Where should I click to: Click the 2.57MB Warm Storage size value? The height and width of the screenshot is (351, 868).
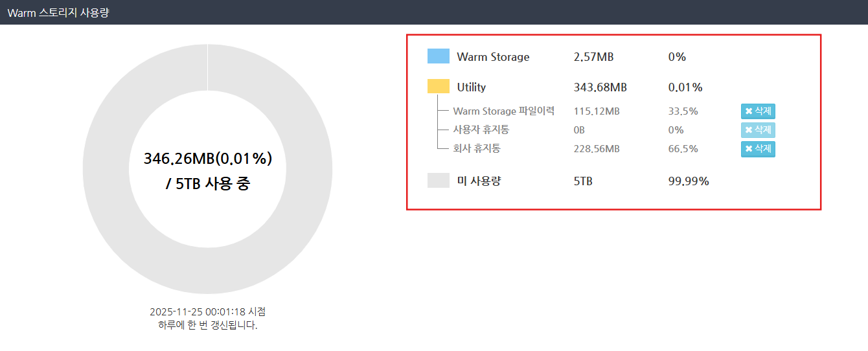click(x=593, y=57)
